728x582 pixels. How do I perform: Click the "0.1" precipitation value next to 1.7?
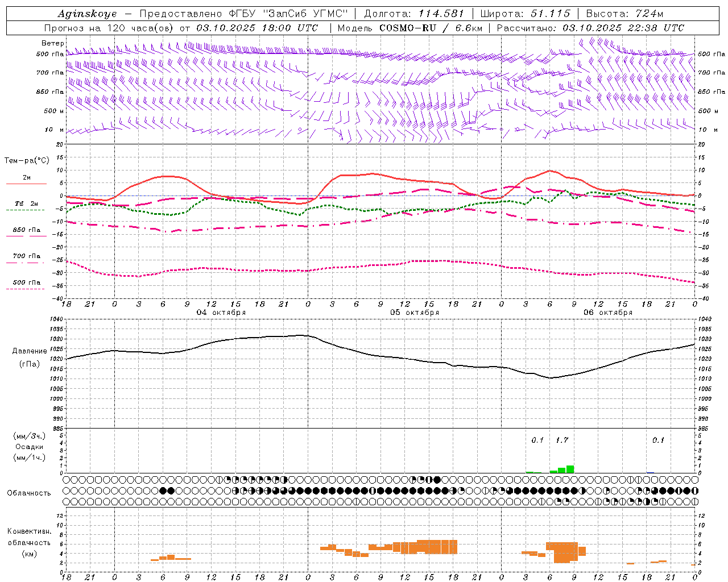[x=537, y=440]
